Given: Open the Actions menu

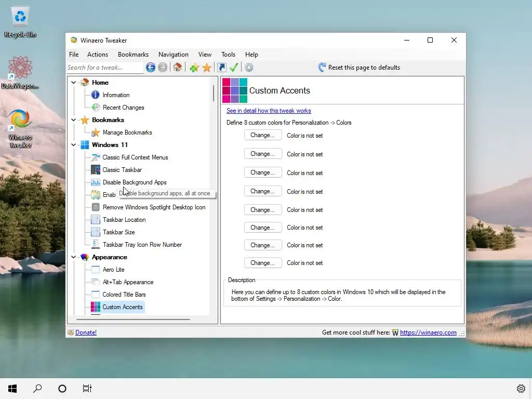Looking at the screenshot, I should [98, 55].
